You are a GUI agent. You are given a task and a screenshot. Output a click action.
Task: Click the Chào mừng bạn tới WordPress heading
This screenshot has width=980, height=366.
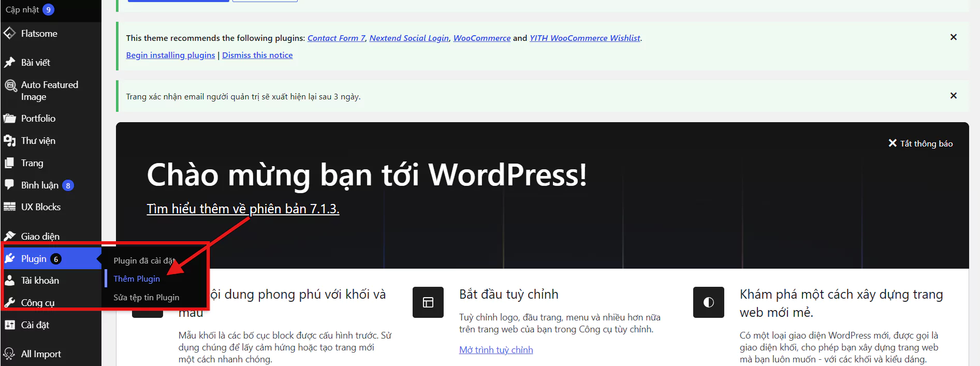[x=367, y=175]
